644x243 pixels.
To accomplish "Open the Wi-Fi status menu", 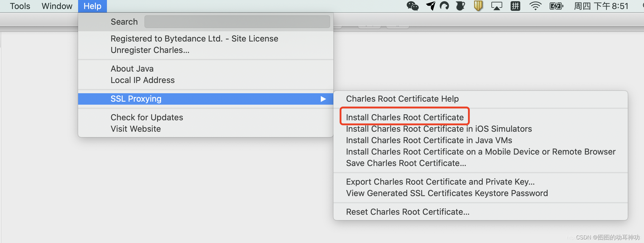I will [x=535, y=6].
